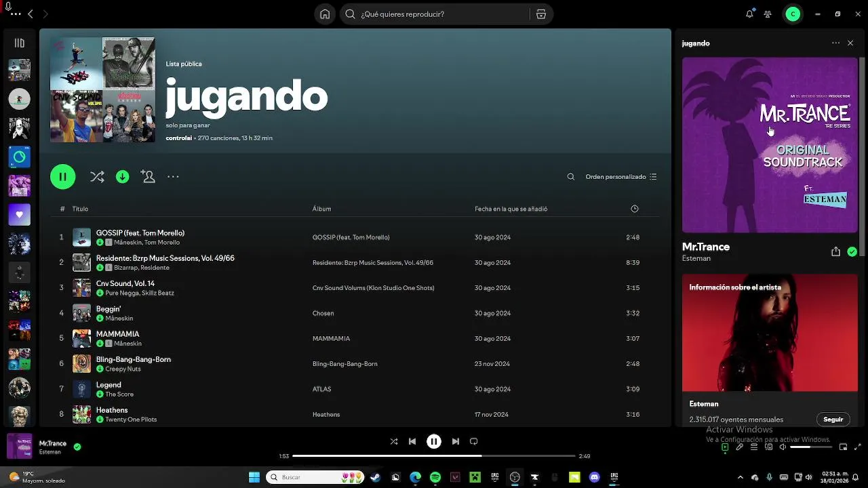Open the miniplayer icon

[843, 447]
